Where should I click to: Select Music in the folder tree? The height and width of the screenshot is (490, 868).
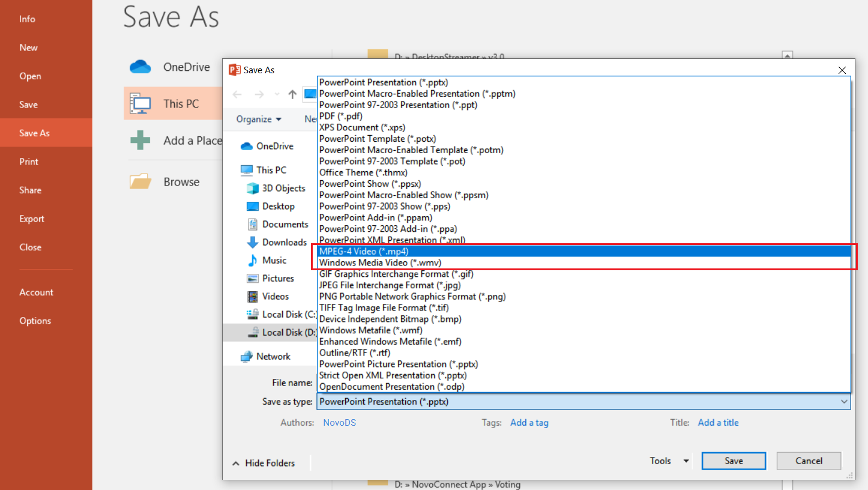coord(267,260)
